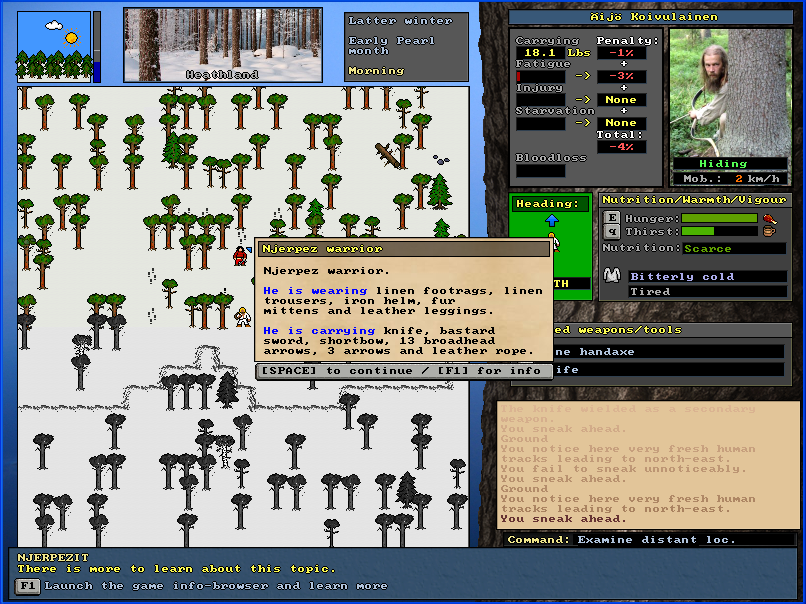This screenshot has width=806, height=604.
Task: Click the 'He is wearing' text in the dialog
Action: coord(315,291)
